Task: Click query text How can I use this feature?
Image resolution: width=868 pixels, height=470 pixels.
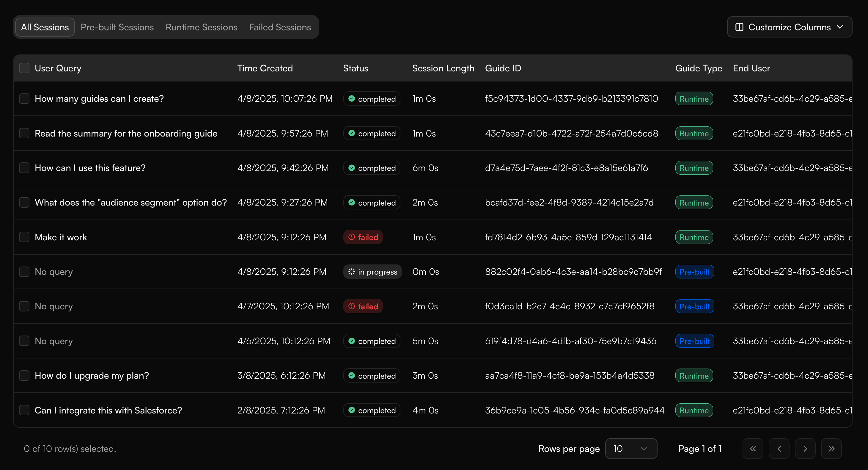Action: [90, 168]
